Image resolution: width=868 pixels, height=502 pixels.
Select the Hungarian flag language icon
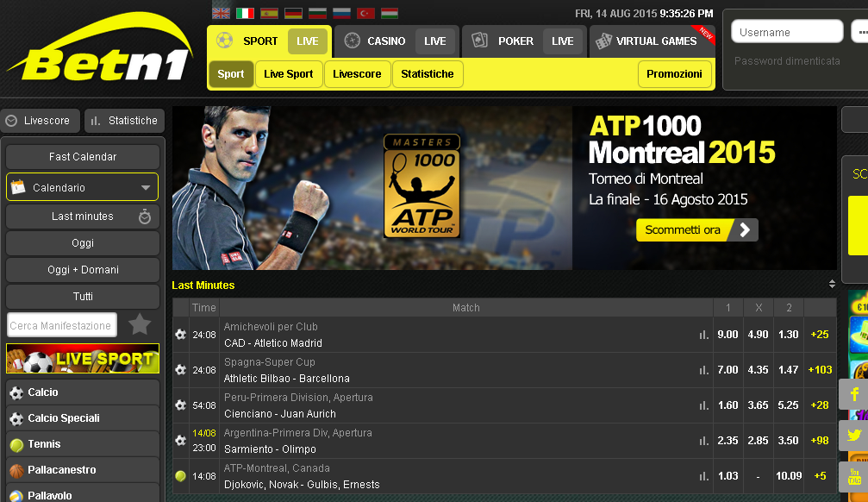tap(390, 13)
